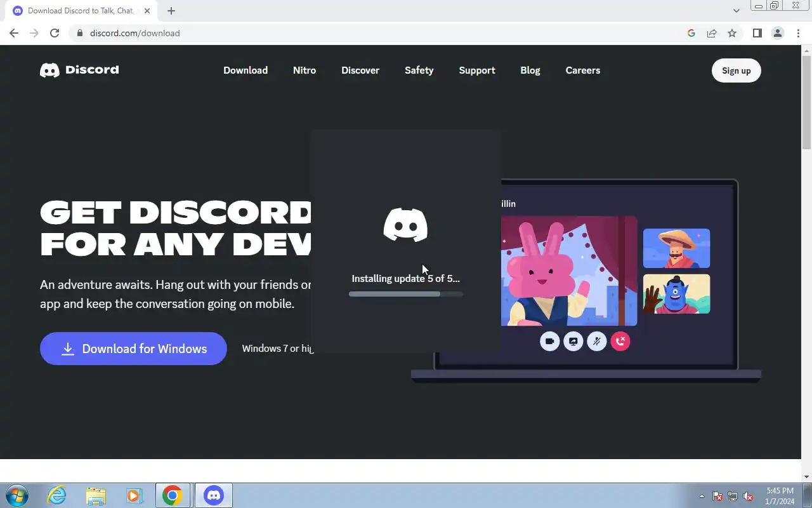The width and height of the screenshot is (812, 508).
Task: Select the Download Discord browser tab
Action: point(81,11)
